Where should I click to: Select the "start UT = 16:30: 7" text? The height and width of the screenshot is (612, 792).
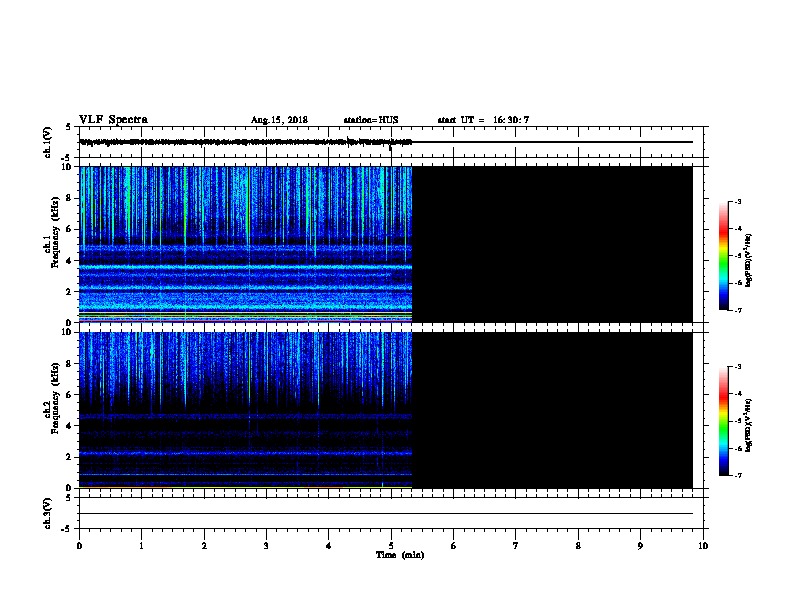point(483,120)
